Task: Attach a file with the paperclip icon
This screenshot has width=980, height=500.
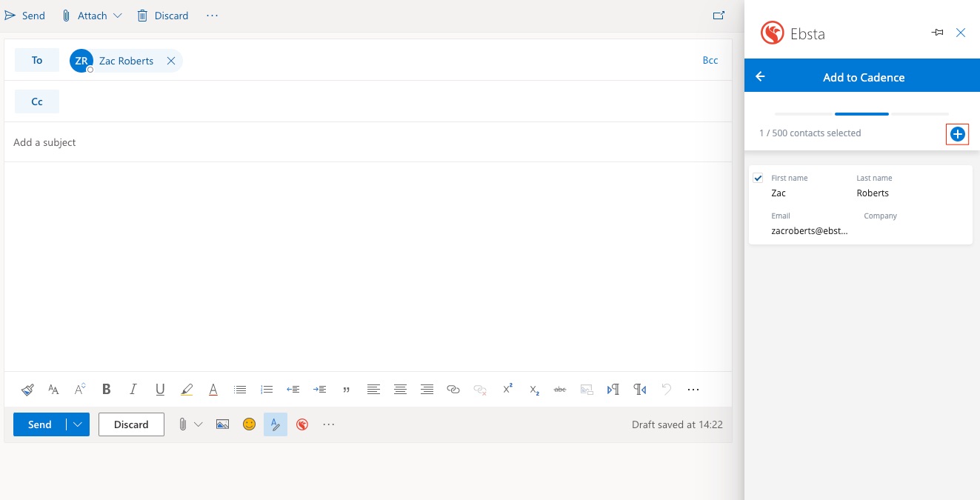Action: (182, 424)
